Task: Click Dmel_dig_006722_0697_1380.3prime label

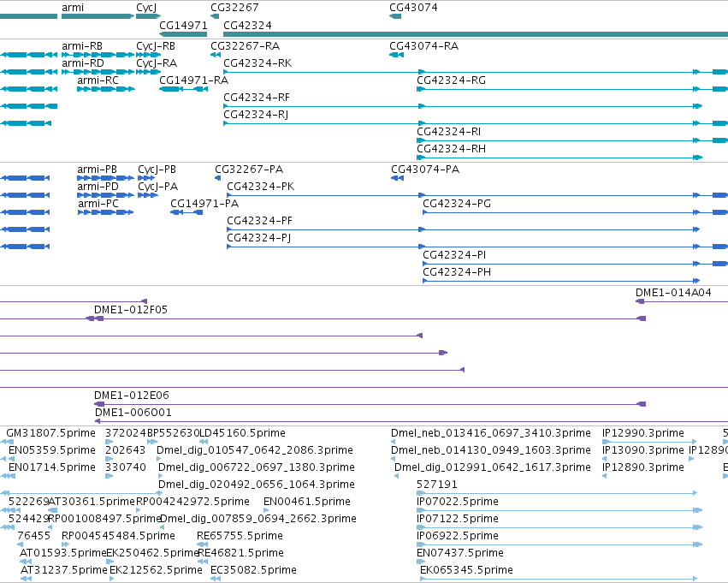Action: coord(257,468)
